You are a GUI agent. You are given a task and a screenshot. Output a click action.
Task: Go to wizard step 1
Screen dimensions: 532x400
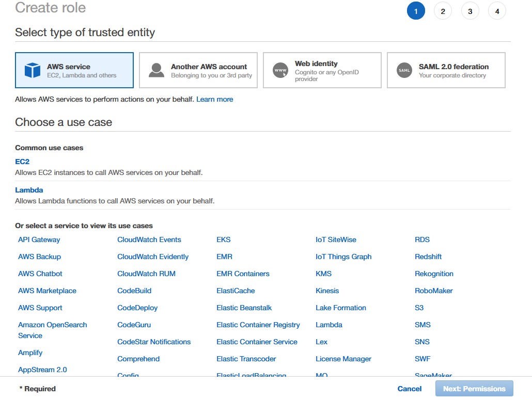[416, 11]
